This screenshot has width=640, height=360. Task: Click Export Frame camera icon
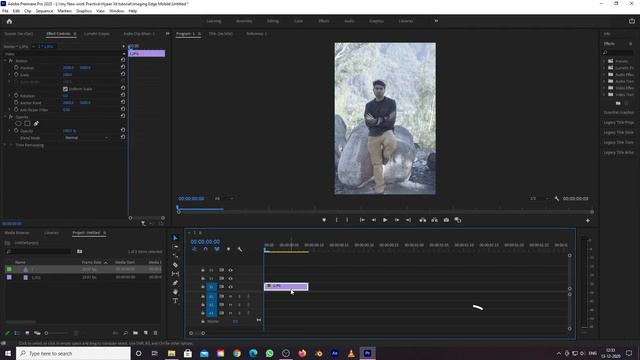(x=446, y=220)
